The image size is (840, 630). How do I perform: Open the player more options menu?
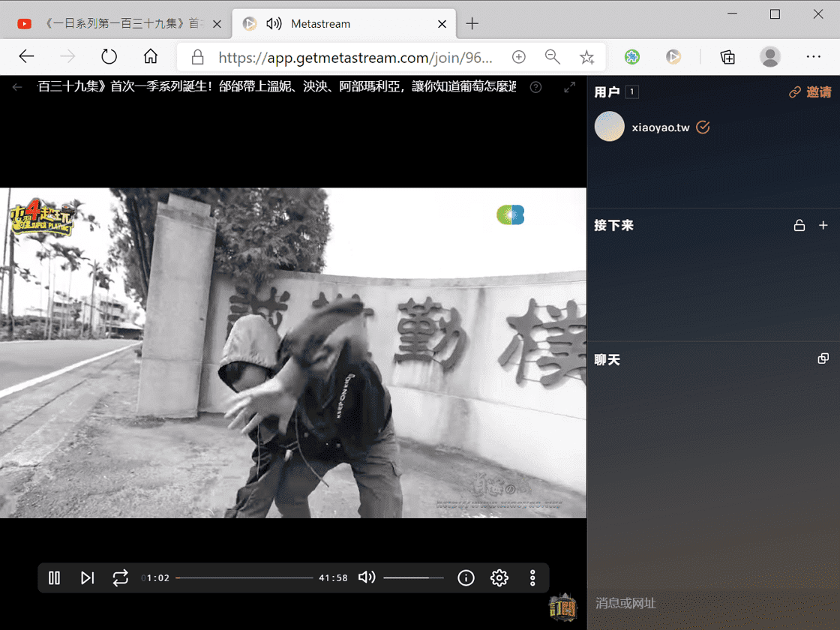532,577
